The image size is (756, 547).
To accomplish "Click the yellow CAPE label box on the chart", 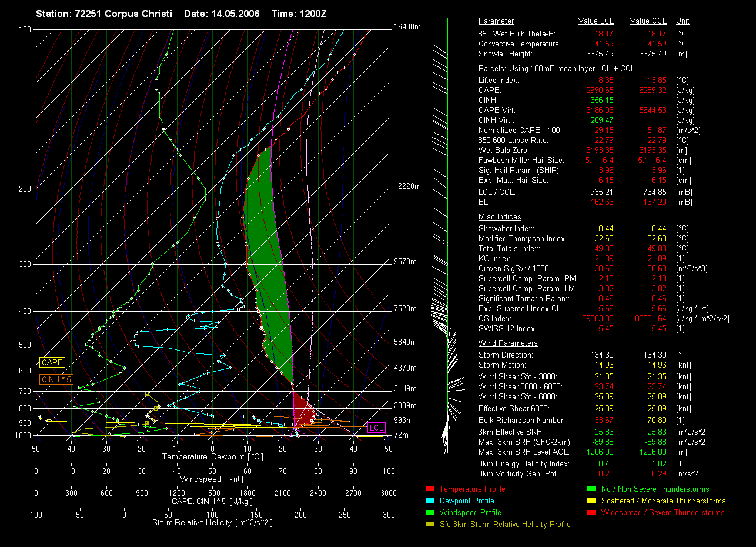I will [52, 362].
